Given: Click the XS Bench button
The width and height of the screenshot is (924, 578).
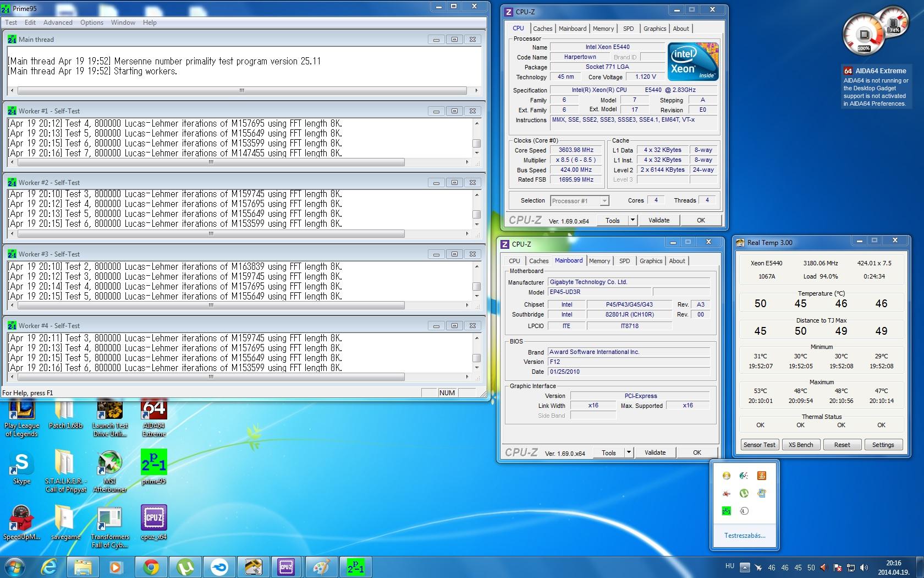Looking at the screenshot, I should tap(800, 445).
